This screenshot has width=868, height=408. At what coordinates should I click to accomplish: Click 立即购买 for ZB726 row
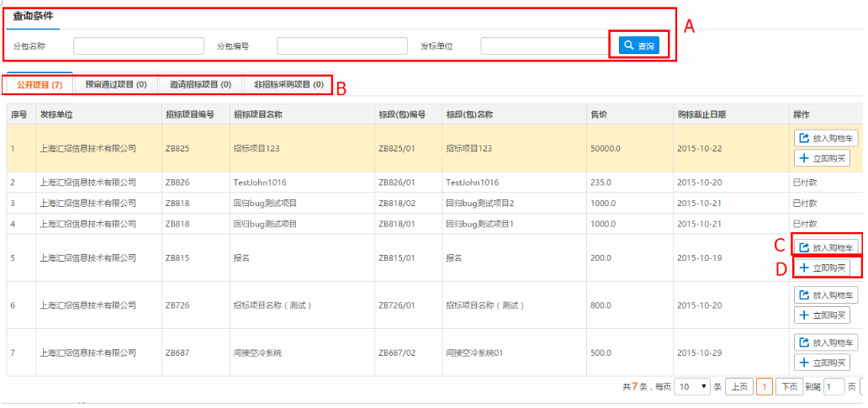[821, 315]
